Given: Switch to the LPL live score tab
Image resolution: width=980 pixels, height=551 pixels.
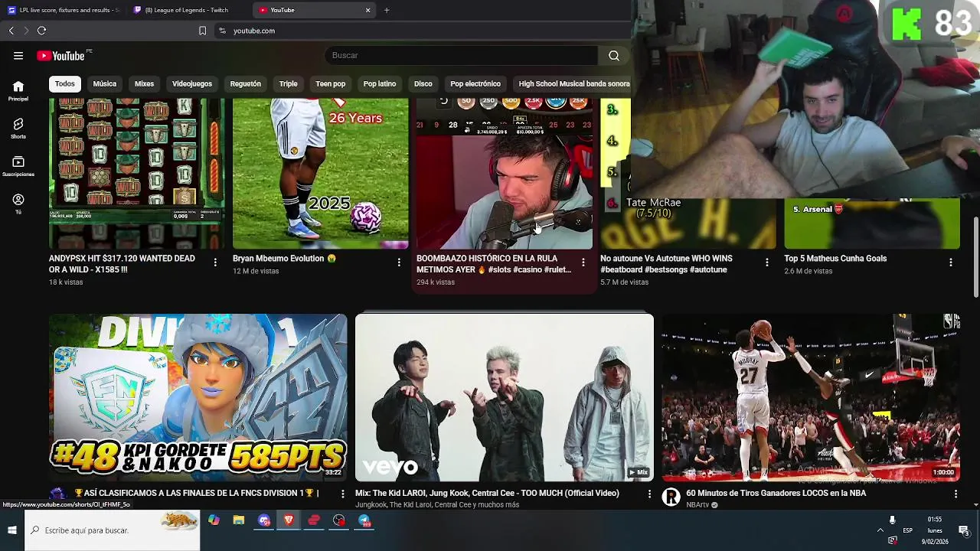Looking at the screenshot, I should point(64,10).
